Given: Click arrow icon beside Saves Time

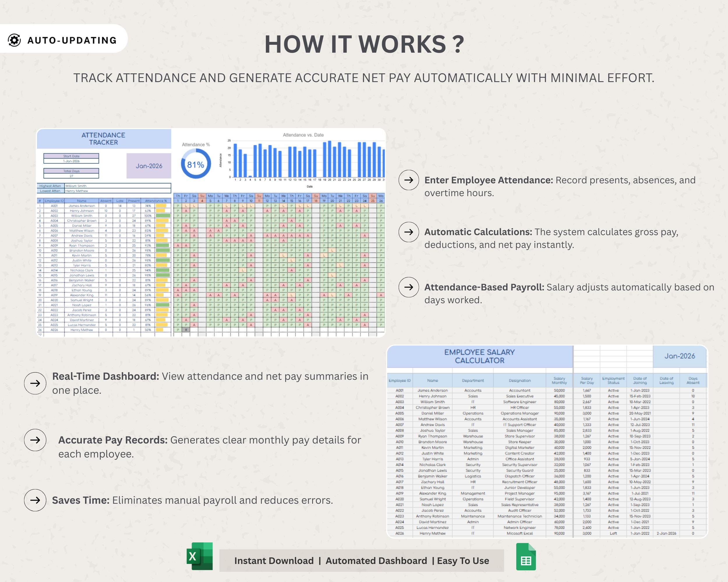Looking at the screenshot, I should pyautogui.click(x=35, y=500).
